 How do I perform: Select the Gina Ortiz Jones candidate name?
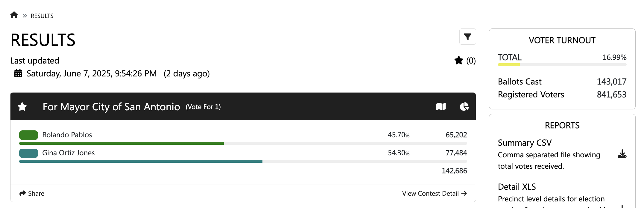point(68,153)
